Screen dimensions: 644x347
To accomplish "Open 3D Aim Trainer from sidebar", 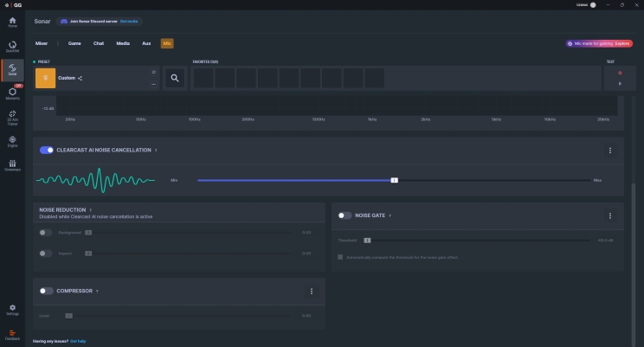I will [x=12, y=117].
